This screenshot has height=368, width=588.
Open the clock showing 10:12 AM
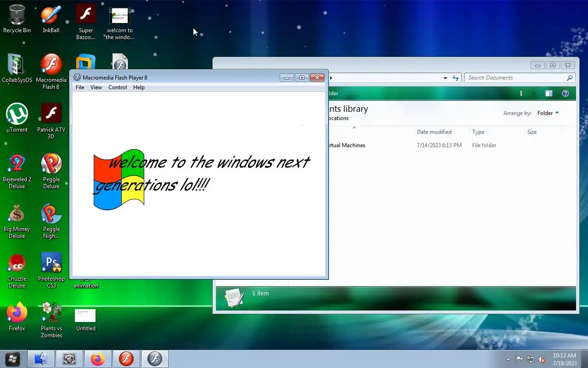[565, 359]
